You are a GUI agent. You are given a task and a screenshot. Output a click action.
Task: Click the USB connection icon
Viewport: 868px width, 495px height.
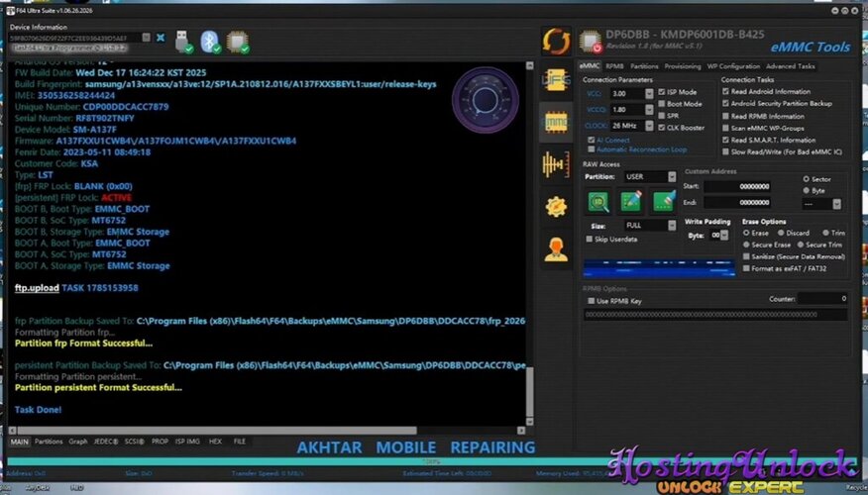[x=183, y=42]
